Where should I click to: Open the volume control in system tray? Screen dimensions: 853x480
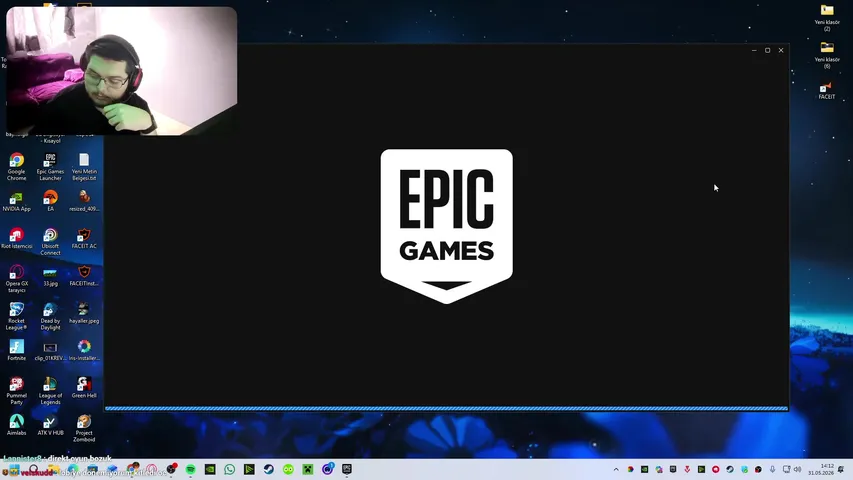[x=798, y=469]
